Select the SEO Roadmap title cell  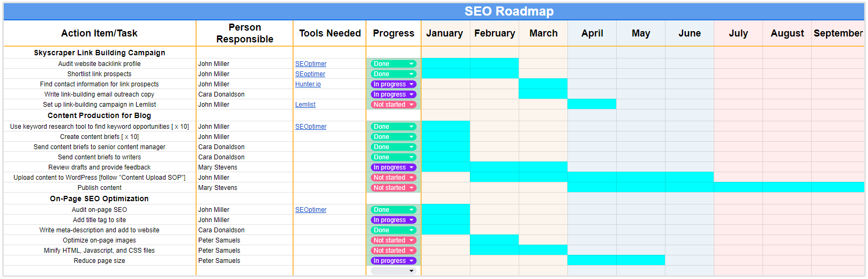click(x=509, y=11)
